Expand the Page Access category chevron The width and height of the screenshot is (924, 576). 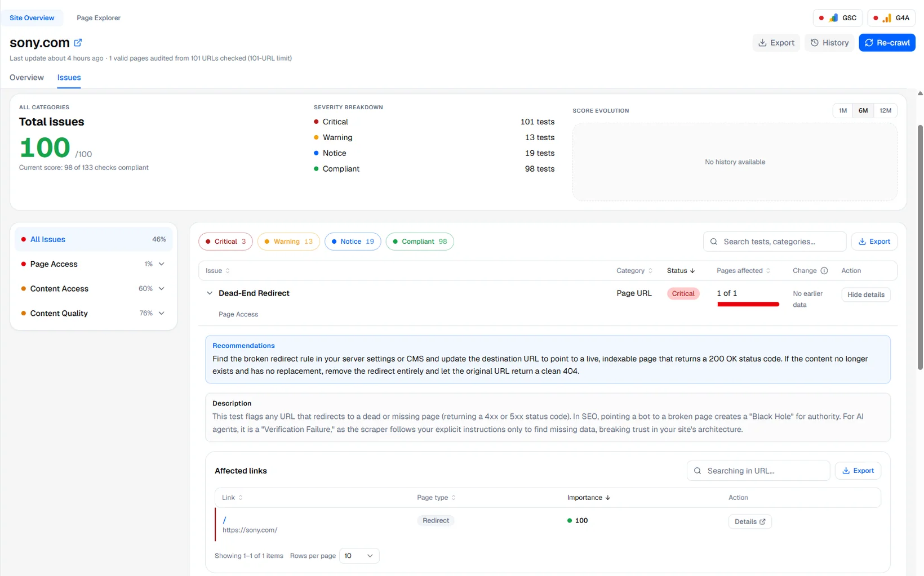pyautogui.click(x=162, y=264)
